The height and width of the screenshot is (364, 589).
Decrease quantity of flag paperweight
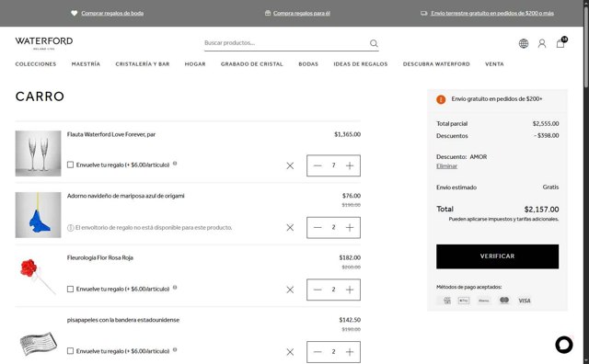point(318,352)
